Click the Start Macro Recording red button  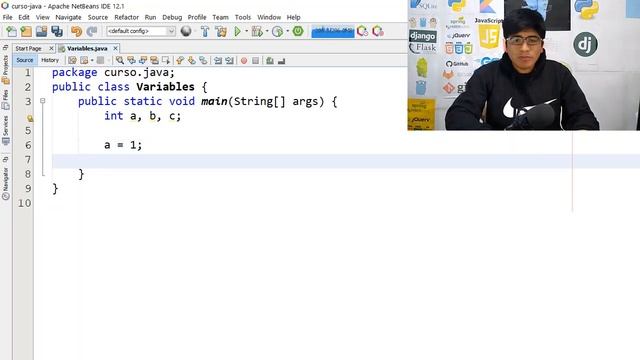tap(244, 60)
